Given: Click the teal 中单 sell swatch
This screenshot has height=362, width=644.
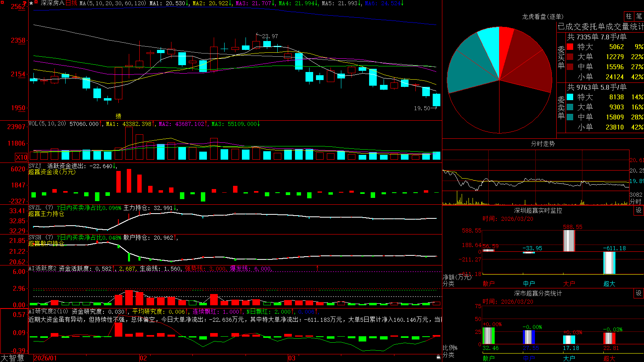Looking at the screenshot, I should click(570, 117).
